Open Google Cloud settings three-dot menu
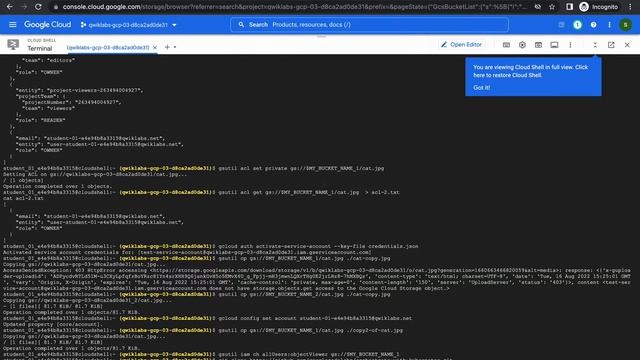Image resolution: width=640 pixels, height=360 pixels. [609, 25]
